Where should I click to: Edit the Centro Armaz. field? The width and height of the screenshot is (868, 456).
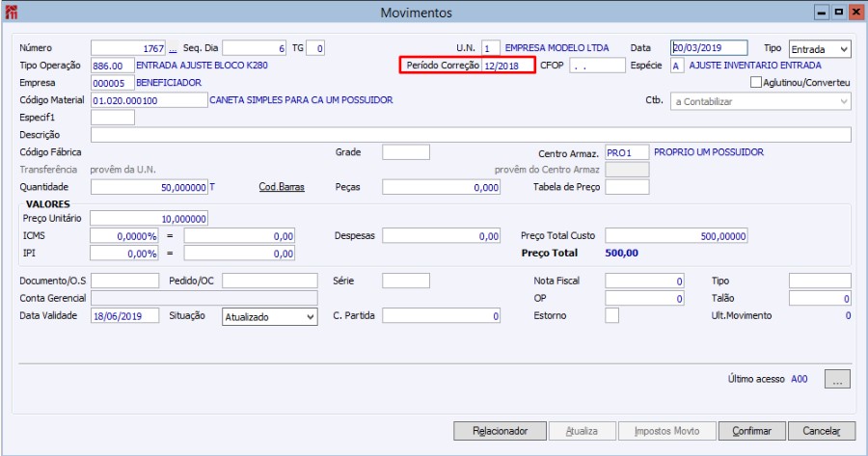coord(627,152)
